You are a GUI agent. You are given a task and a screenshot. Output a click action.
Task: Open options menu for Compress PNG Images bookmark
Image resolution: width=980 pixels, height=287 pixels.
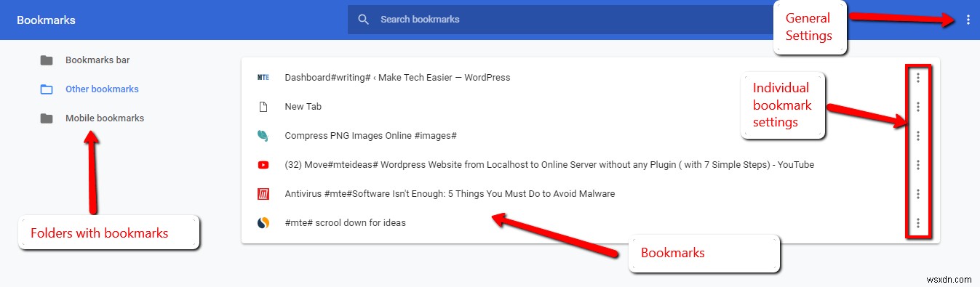[918, 136]
